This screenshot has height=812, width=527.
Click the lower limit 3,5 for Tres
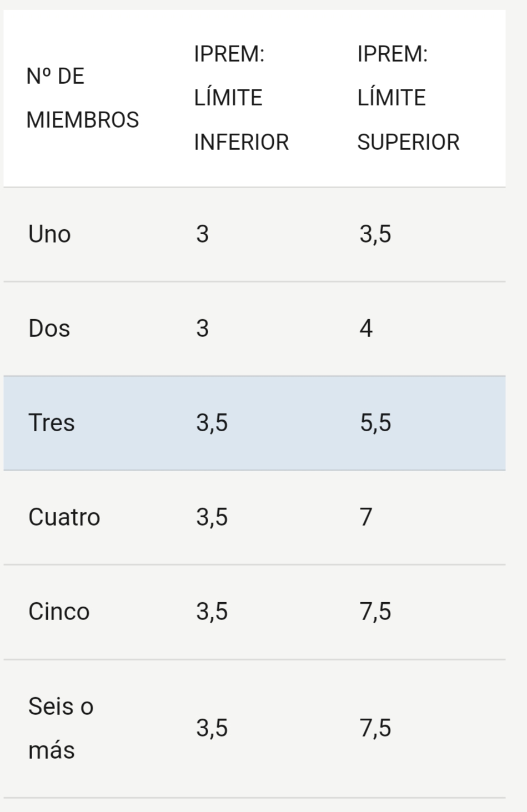point(212,423)
